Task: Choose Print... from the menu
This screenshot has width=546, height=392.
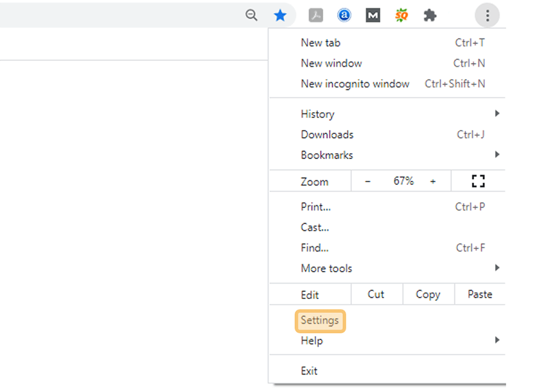Action: coord(387,207)
